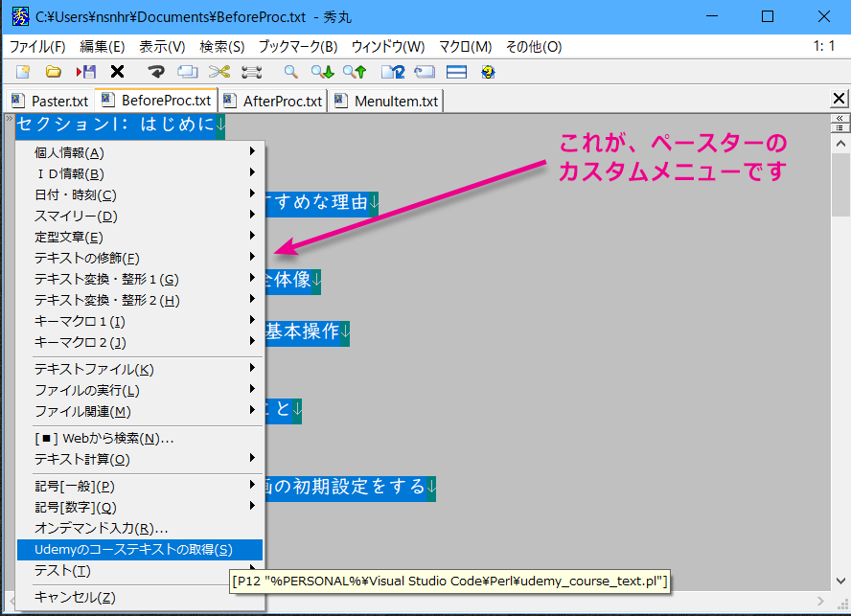The height and width of the screenshot is (616, 851).
Task: Click the double chevron icon above scrollbar
Action: point(839,119)
